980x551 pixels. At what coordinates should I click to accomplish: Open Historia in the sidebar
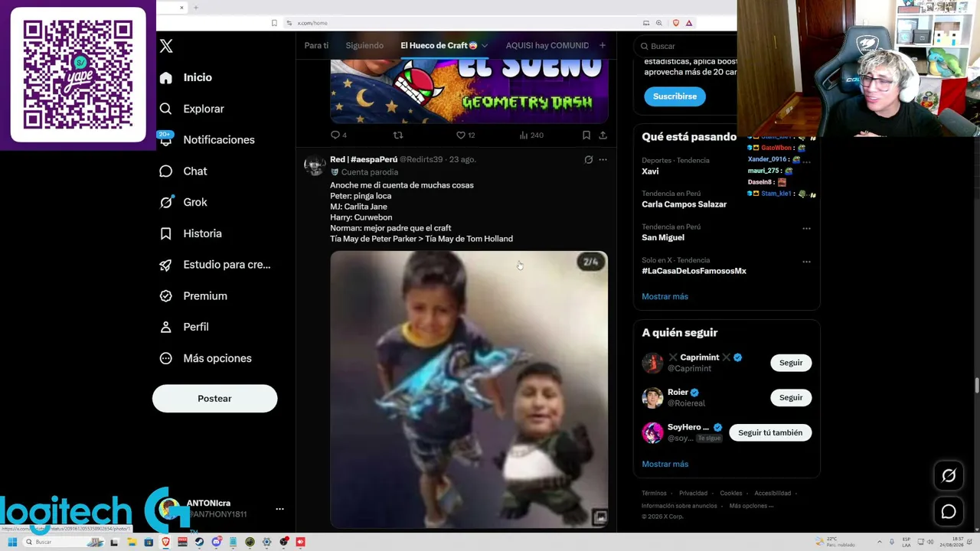pyautogui.click(x=191, y=233)
